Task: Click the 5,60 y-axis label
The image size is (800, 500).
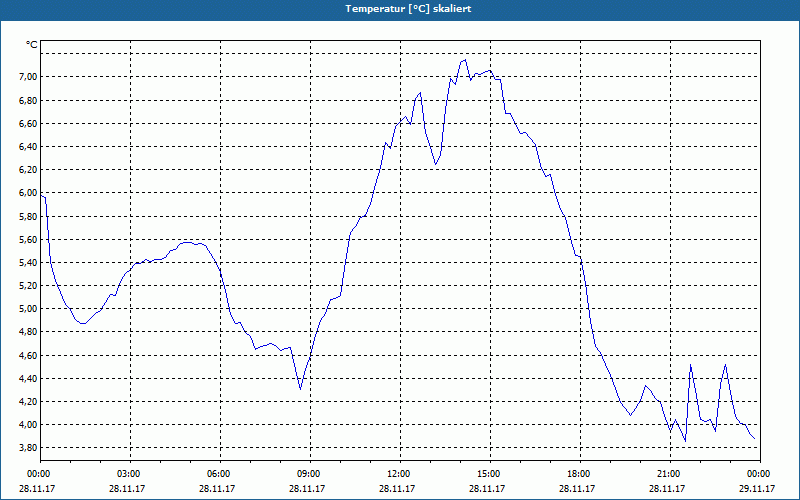Action: [28, 239]
